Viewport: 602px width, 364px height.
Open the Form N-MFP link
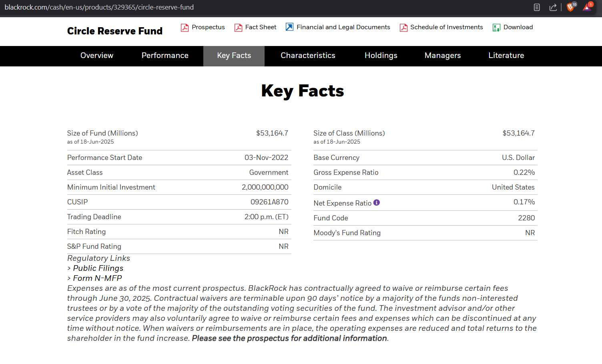pyautogui.click(x=97, y=278)
